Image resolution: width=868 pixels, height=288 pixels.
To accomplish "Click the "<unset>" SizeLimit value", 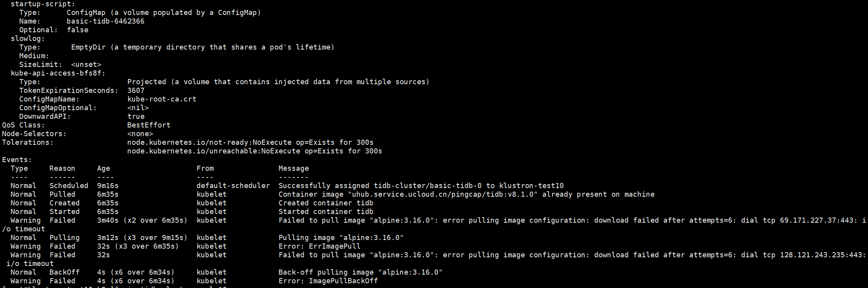I will coord(86,65).
